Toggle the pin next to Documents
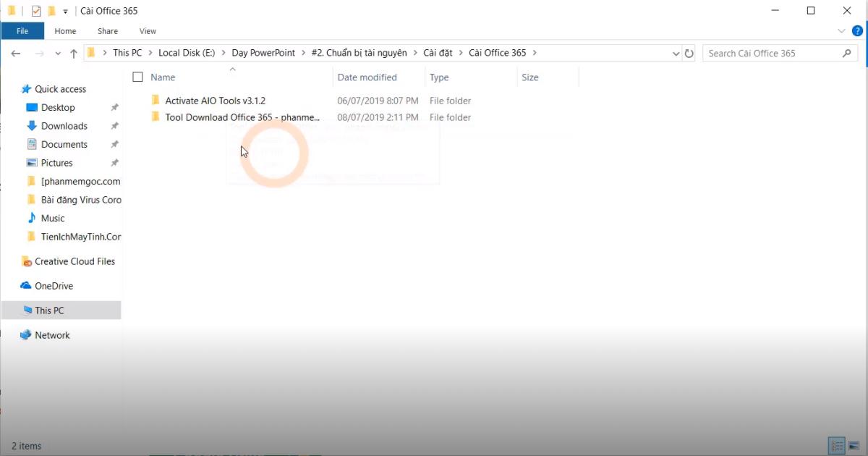 (114, 144)
